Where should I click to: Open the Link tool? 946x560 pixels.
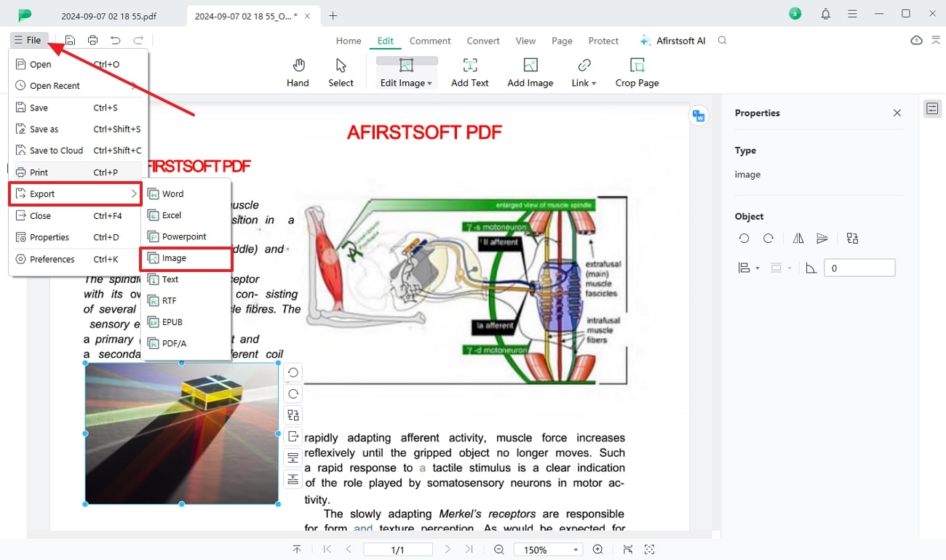584,73
